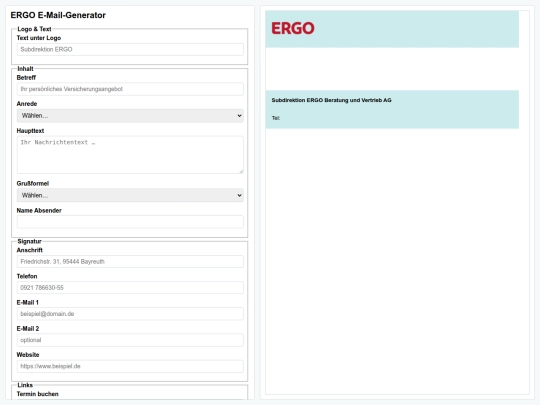Focus the E-Mail 1 input field
Screen dimensions: 540x405
pyautogui.click(x=130, y=314)
